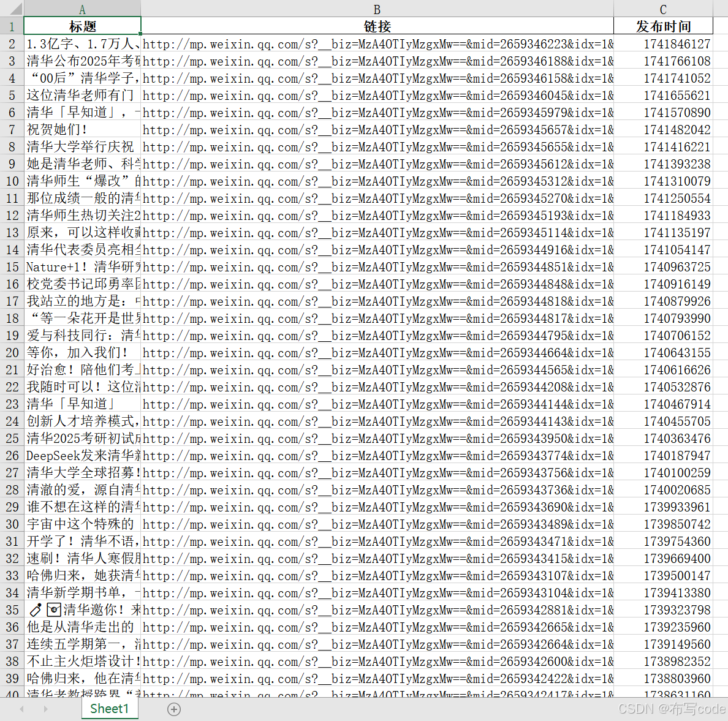Select cell 祝贺她们！
The image size is (728, 721).
[x=82, y=129]
